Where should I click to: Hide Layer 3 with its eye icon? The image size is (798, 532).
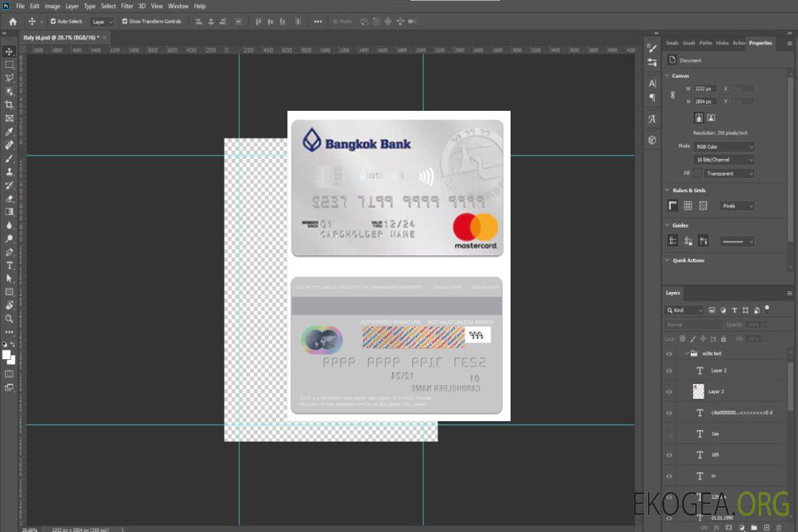tap(669, 392)
